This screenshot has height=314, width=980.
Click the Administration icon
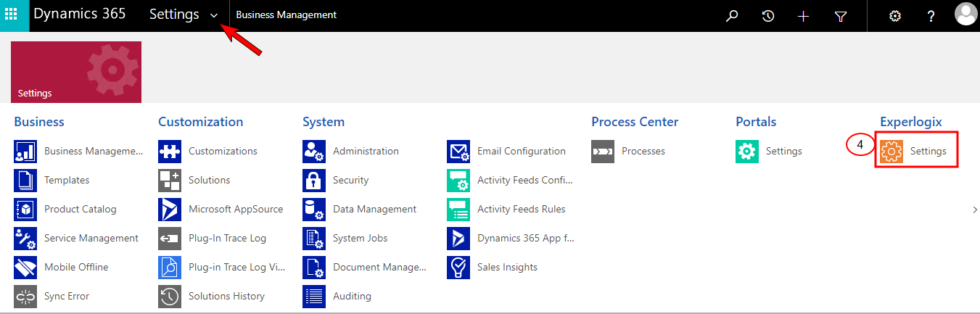(x=314, y=152)
